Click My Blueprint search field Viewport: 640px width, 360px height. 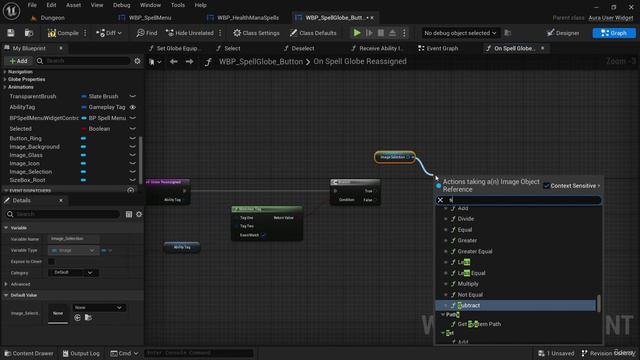point(84,61)
